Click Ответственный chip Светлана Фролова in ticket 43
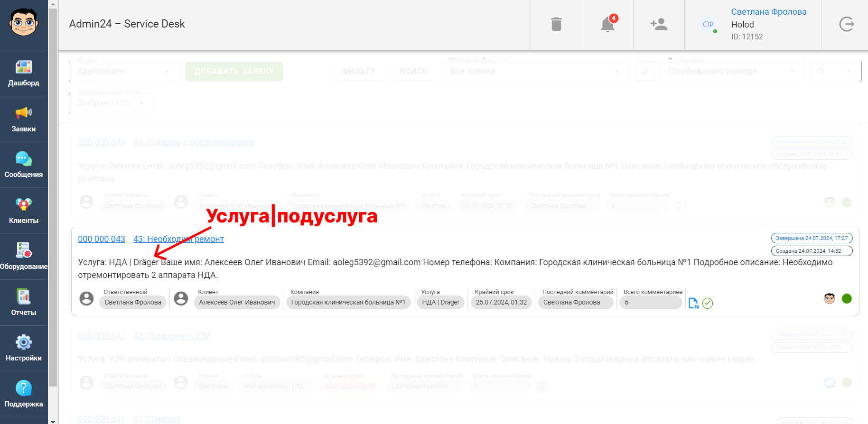The width and height of the screenshot is (868, 424). [x=133, y=302]
